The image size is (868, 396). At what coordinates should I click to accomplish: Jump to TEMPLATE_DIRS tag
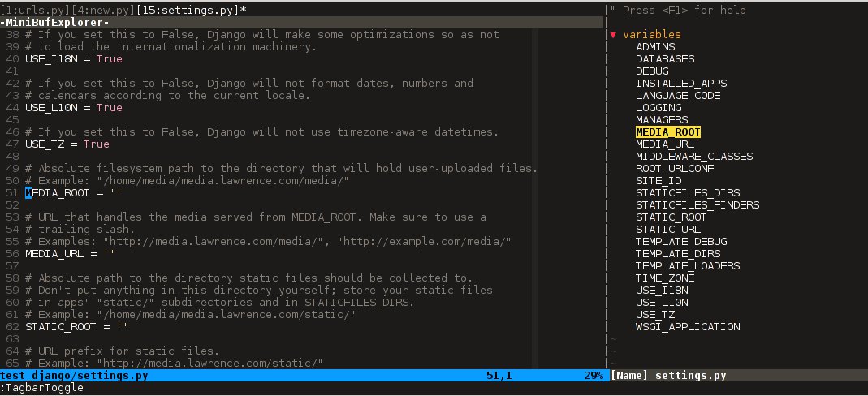[678, 254]
